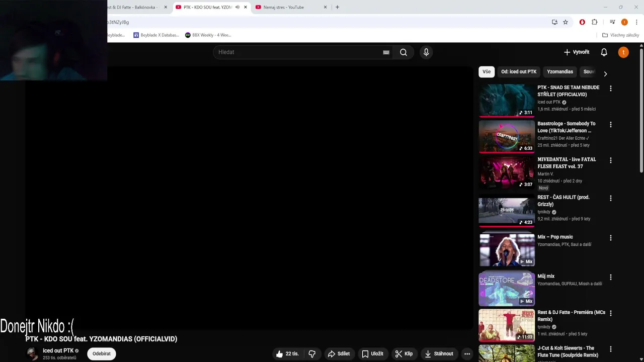Play Basstrologe Somebody To Love thumbnail
Viewport: 644px width, 362px height.
(x=506, y=136)
